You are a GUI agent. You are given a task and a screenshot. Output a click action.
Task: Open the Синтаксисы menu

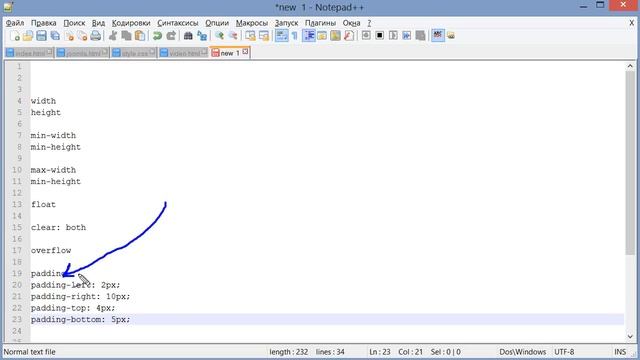pyautogui.click(x=178, y=23)
